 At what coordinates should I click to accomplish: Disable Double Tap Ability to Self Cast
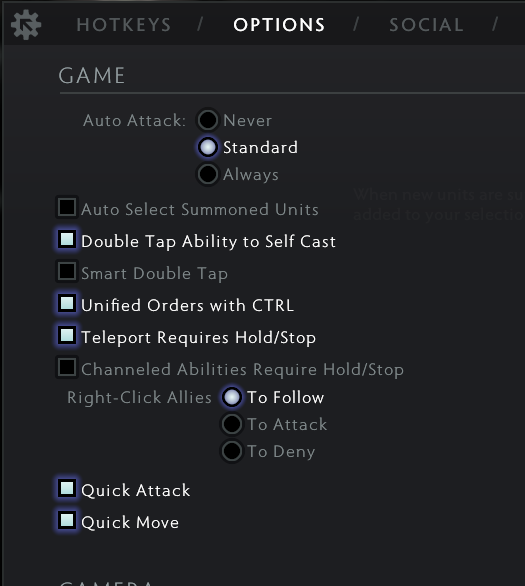[67, 239]
